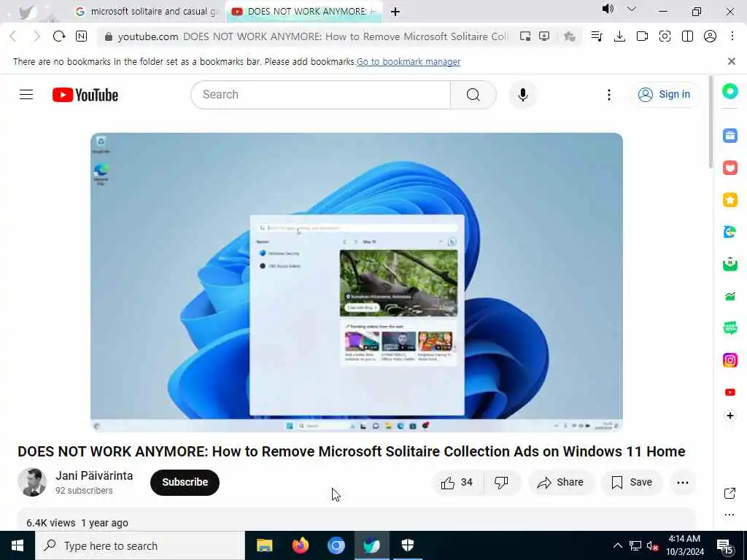Viewport: 747px width, 560px height.
Task: Open the browser profile icon
Action: click(x=710, y=36)
